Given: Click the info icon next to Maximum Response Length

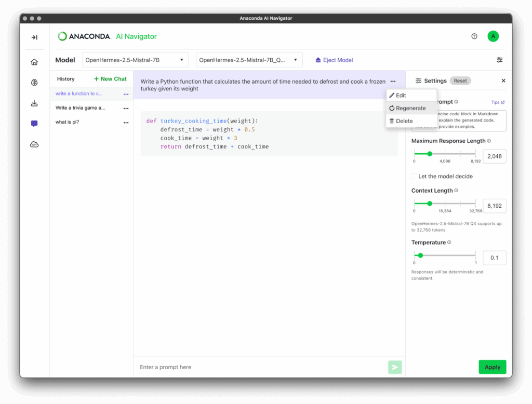Looking at the screenshot, I should tap(489, 141).
